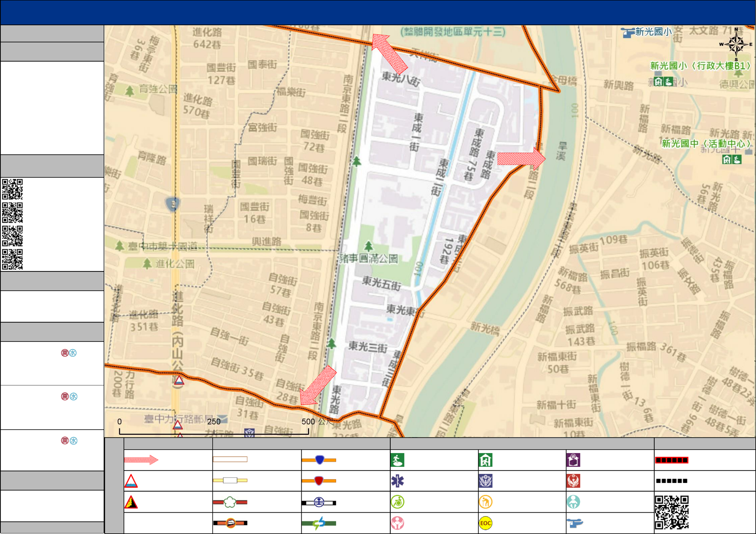
Task: Click the compass rose on the map
Action: [x=736, y=45]
